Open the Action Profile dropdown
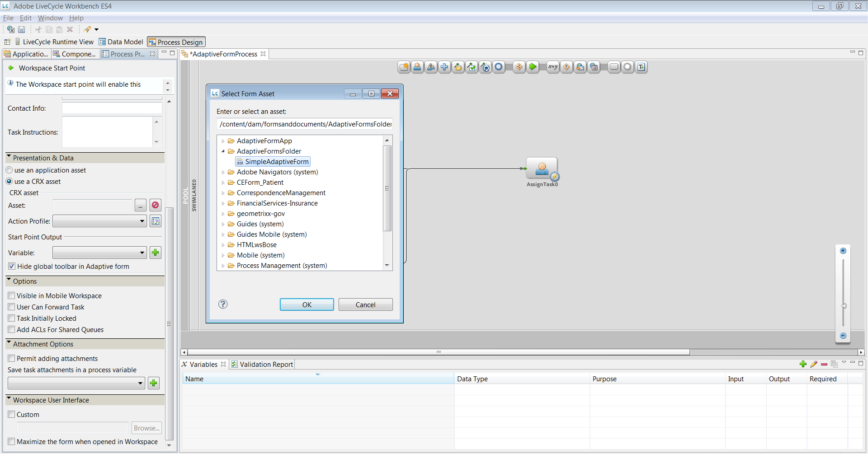 point(99,221)
